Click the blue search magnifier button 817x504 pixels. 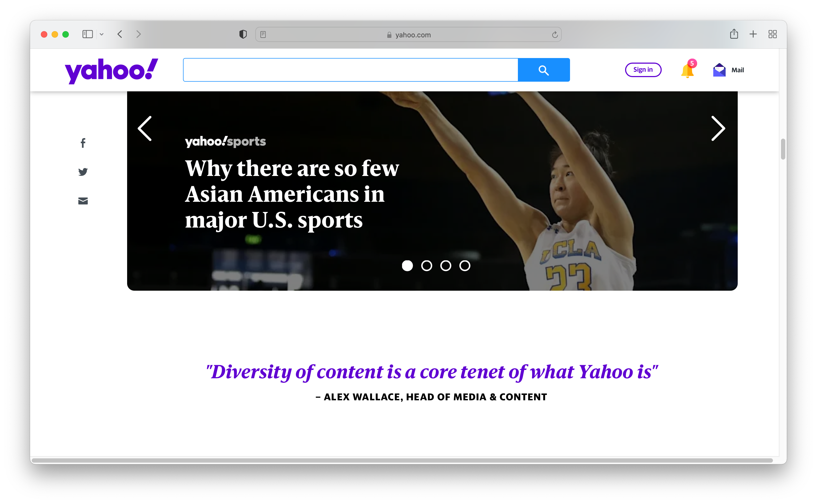[x=544, y=70]
